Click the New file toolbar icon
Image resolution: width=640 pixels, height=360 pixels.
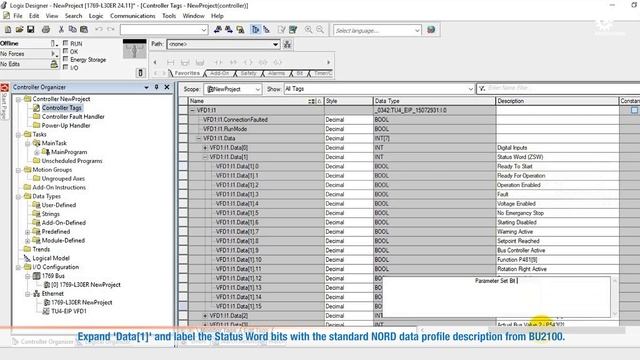pos(8,30)
